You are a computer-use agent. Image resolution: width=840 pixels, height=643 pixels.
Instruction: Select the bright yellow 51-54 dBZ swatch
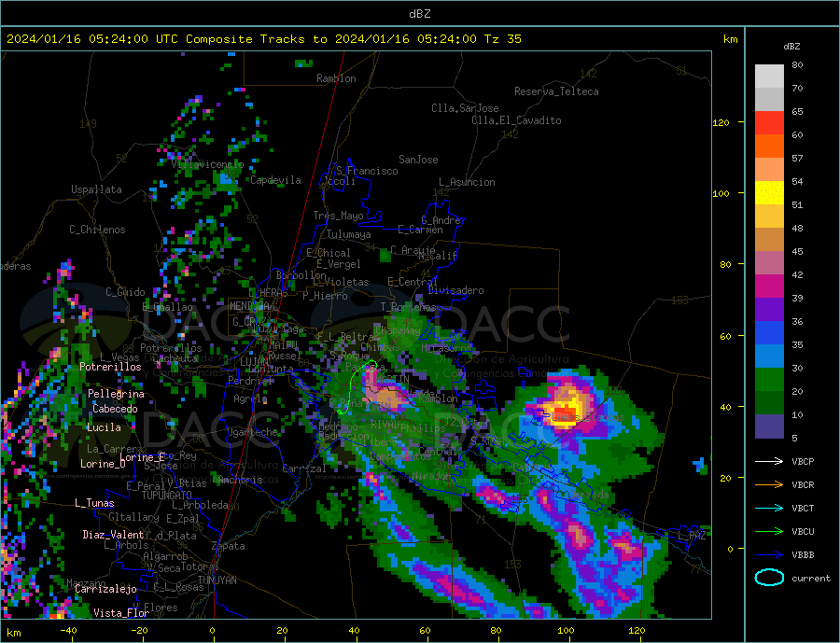[x=769, y=193]
